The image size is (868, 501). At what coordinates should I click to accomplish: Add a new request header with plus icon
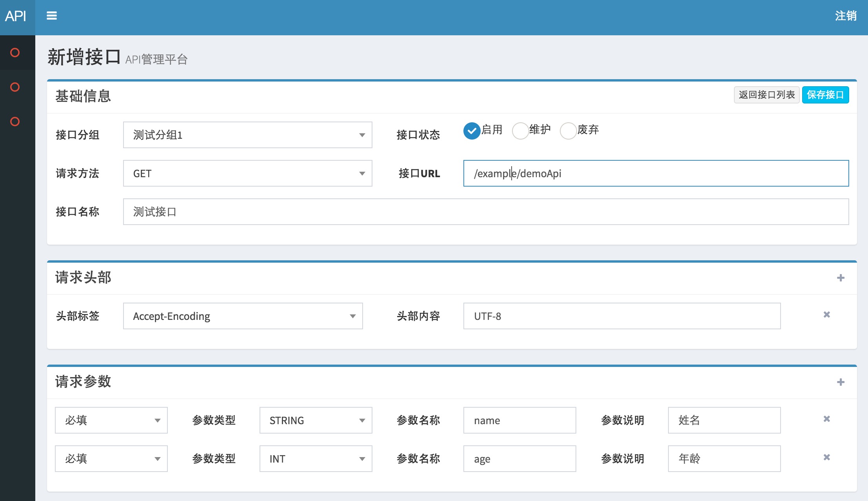[841, 278]
